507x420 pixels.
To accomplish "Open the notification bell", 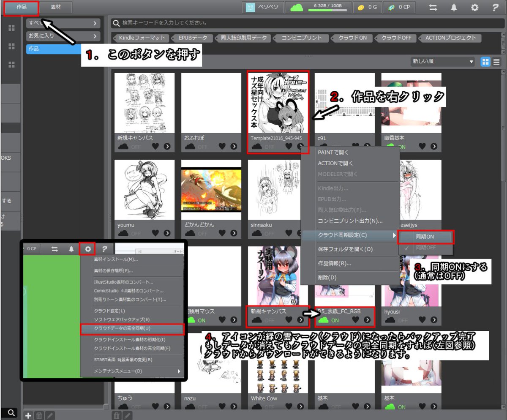I will (454, 7).
